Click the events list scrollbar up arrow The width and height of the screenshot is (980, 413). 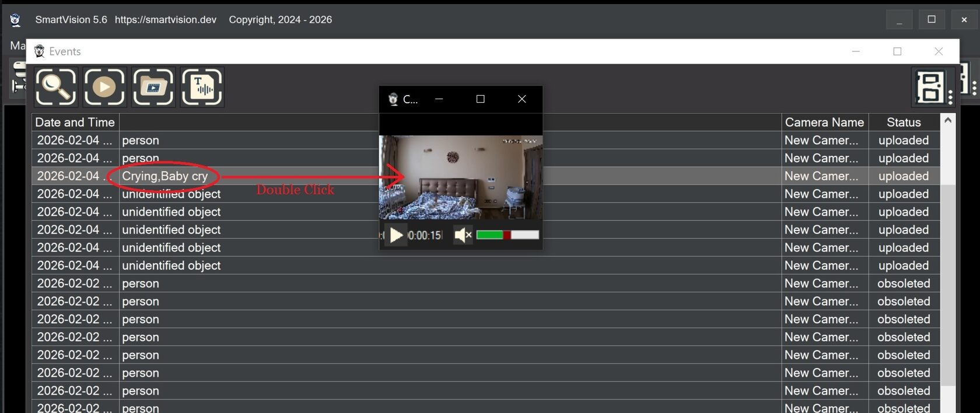pos(948,120)
